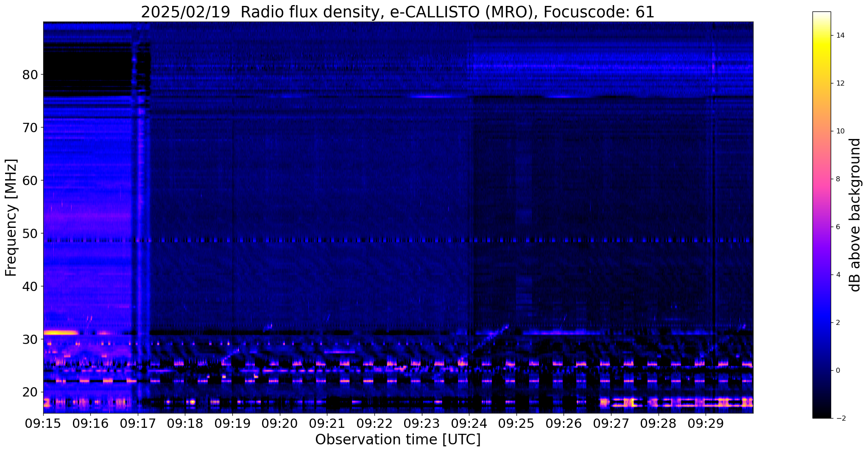Select the 09:28 time tick label
This screenshot has width=868, height=452.
point(658,424)
